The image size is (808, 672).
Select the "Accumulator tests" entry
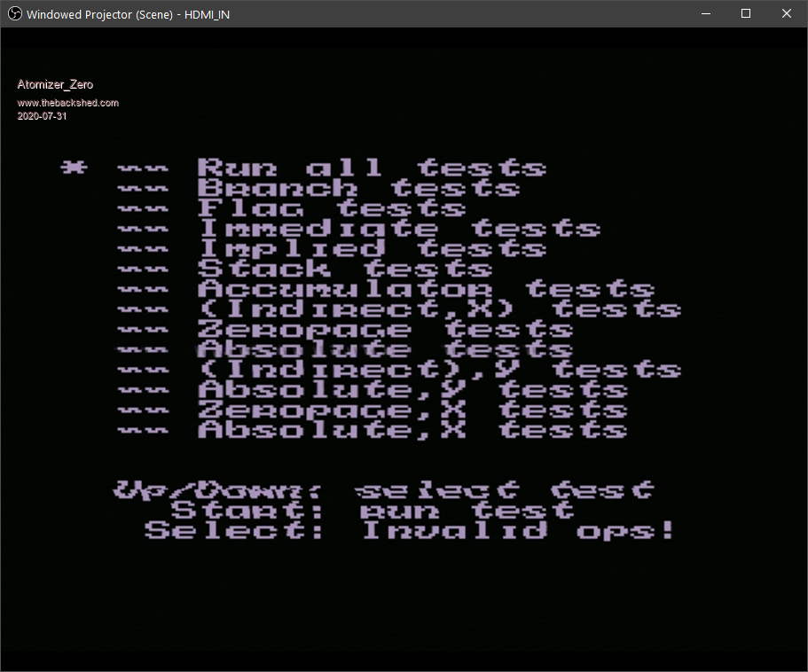click(425, 289)
